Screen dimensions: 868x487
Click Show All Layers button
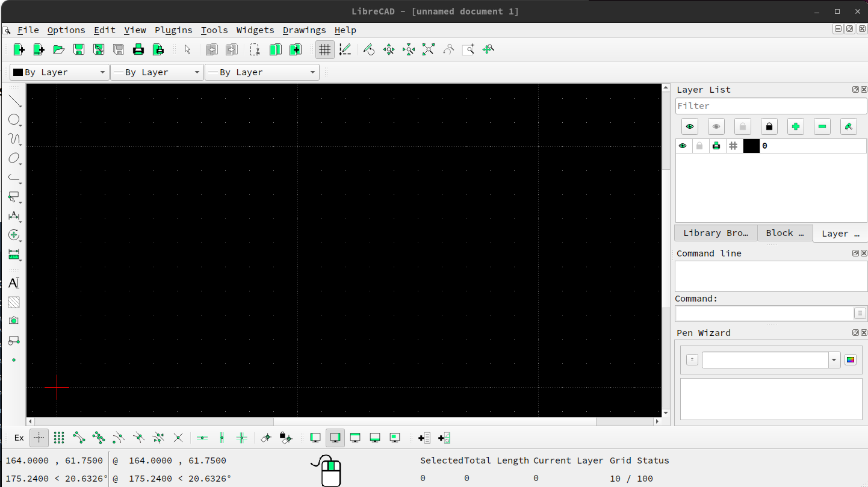(x=690, y=126)
